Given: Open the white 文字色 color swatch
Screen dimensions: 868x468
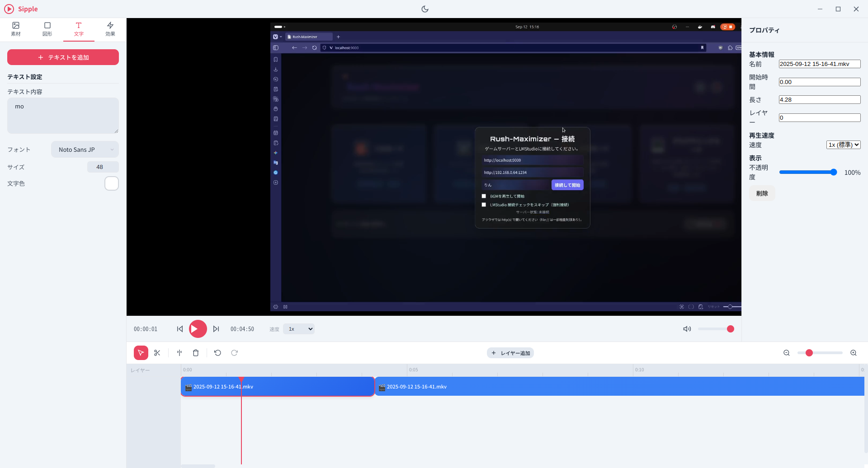Looking at the screenshot, I should coord(112,183).
